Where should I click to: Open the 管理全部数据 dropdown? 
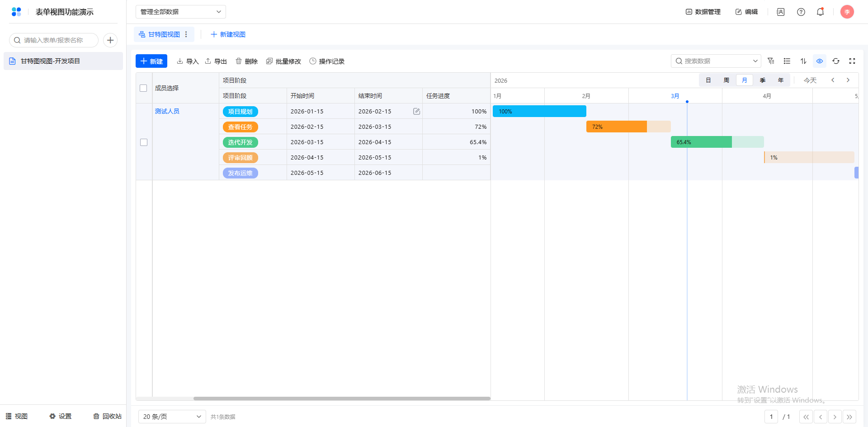coord(180,12)
